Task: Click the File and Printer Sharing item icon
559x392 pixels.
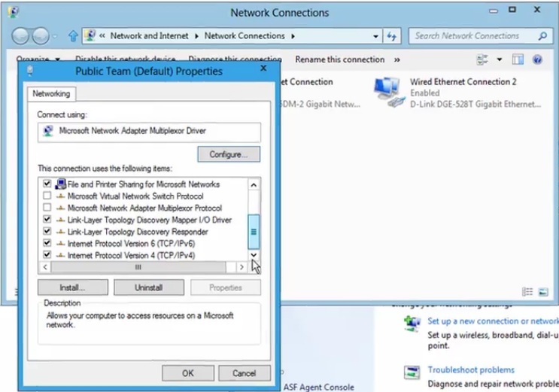Action: click(x=61, y=184)
